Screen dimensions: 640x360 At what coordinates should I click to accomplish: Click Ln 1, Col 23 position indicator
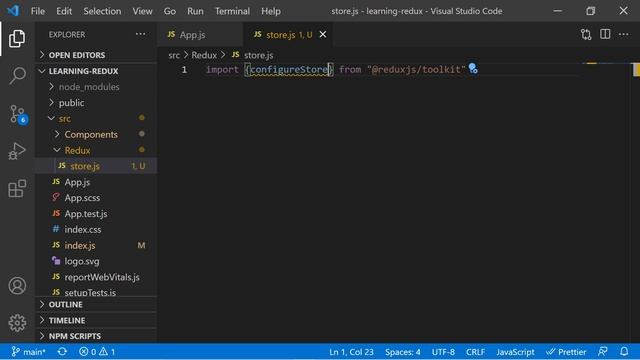tap(351, 351)
